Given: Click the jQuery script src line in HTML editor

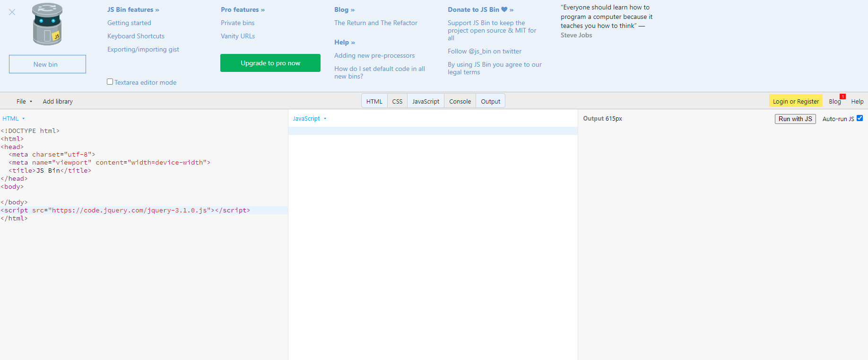Looking at the screenshot, I should click(144, 210).
